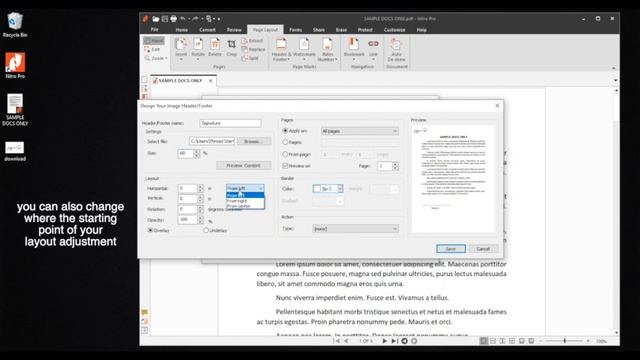Open the Recycle Bin desktop icon
Image resolution: width=640 pixels, height=360 pixels.
tap(15, 24)
